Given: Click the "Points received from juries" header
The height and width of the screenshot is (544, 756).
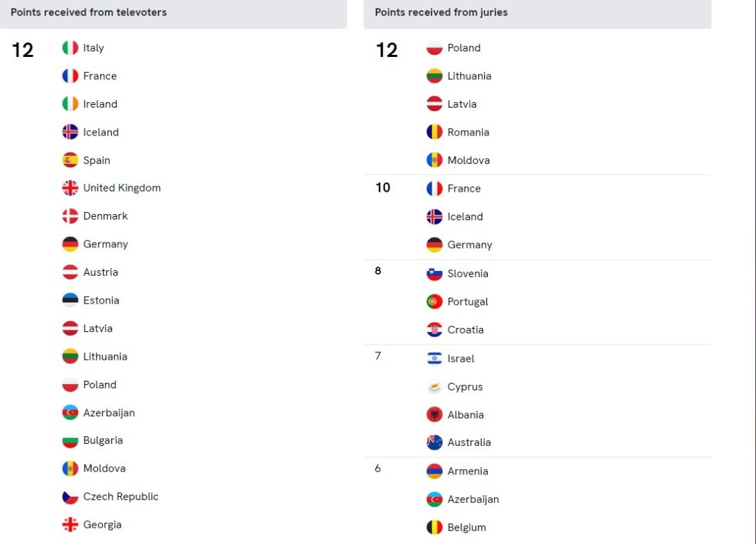Looking at the screenshot, I should point(441,13).
